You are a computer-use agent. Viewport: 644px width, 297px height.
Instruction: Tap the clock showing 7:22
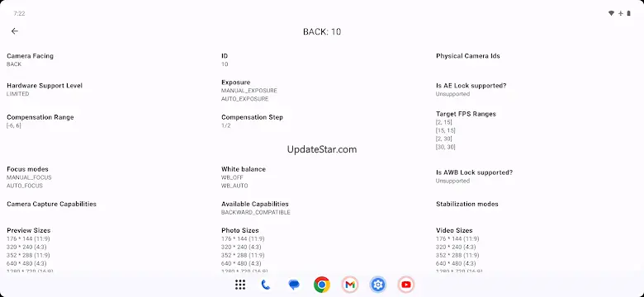19,13
